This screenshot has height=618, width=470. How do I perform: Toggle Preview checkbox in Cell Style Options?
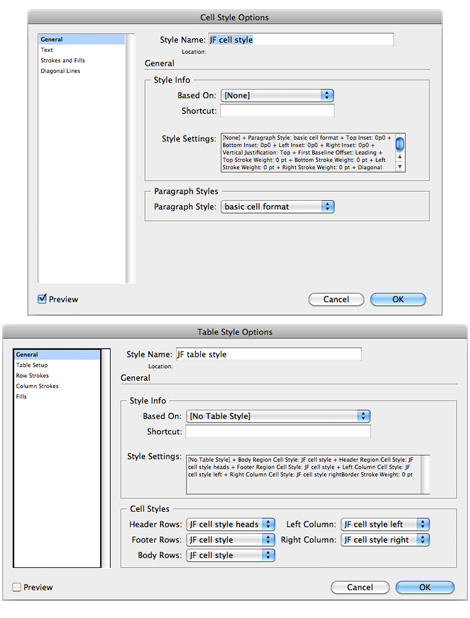(x=42, y=299)
